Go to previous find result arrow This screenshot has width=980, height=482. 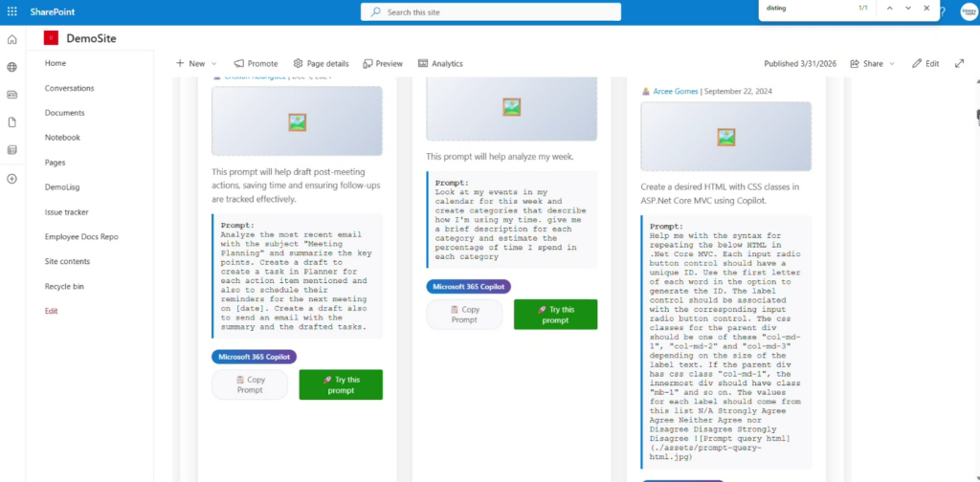point(889,8)
